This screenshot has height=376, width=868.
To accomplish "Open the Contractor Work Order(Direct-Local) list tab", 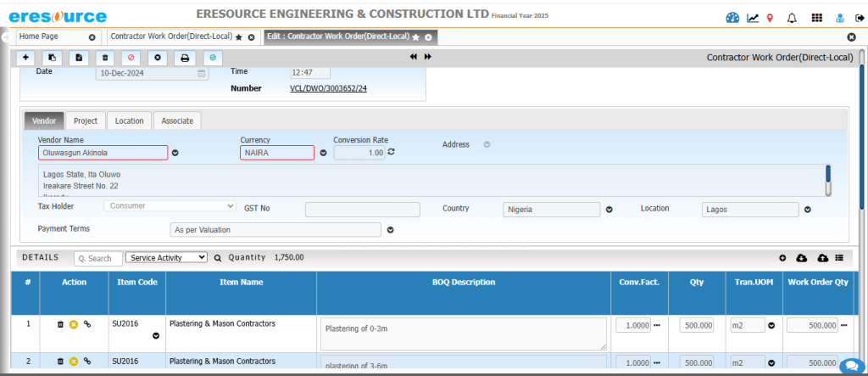I will click(x=171, y=36).
